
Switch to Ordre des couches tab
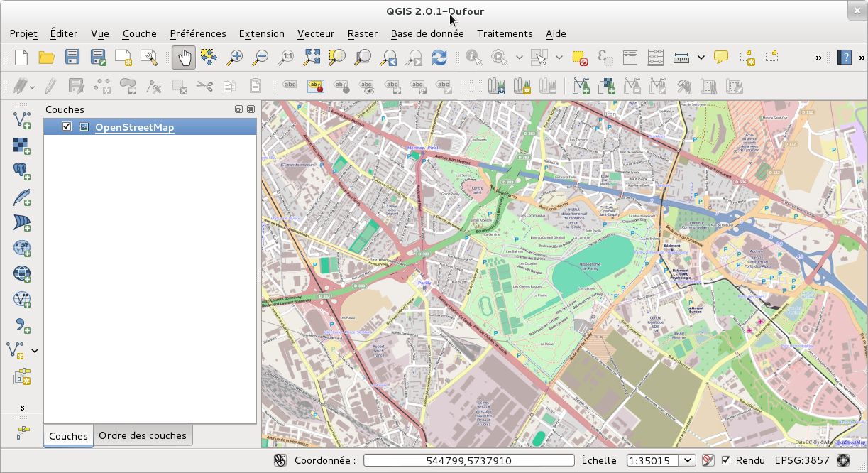click(x=143, y=435)
